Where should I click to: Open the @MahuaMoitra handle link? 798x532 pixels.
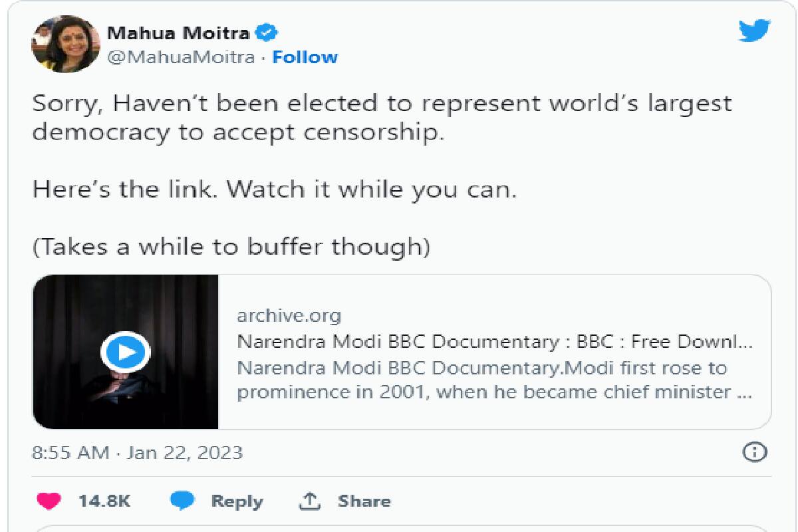(x=180, y=57)
